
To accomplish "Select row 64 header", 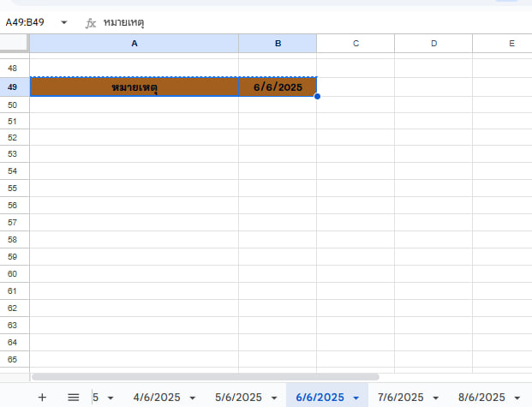I will coord(15,342).
